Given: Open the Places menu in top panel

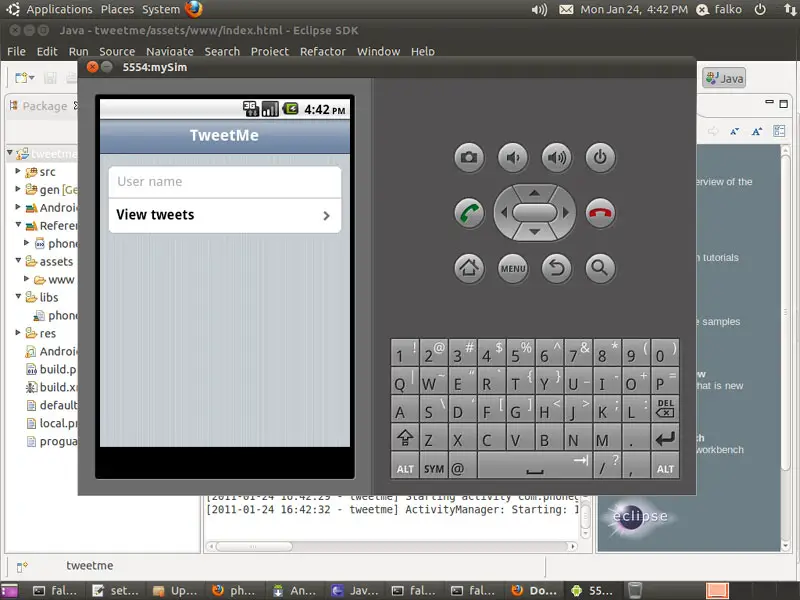Looking at the screenshot, I should click(x=117, y=10).
